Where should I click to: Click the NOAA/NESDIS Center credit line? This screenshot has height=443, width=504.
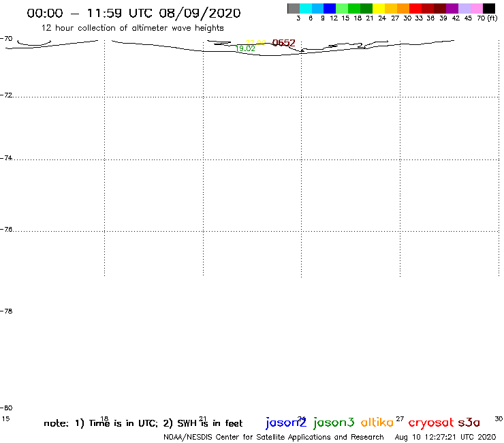pyautogui.click(x=274, y=438)
